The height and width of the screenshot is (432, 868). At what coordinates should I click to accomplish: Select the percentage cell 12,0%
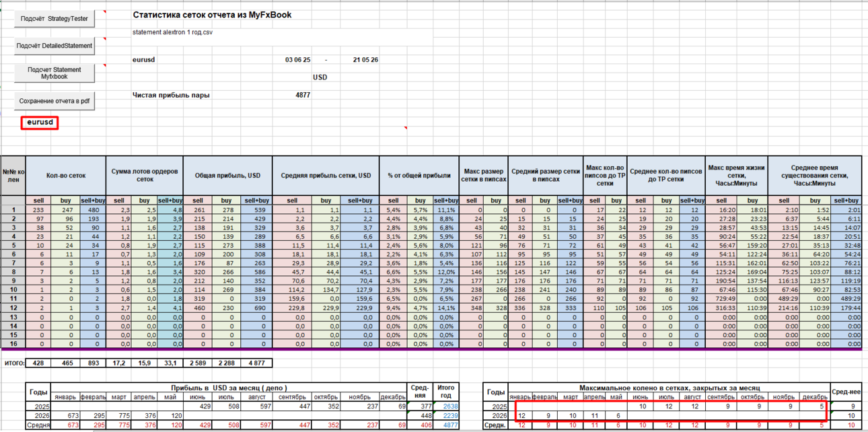[445, 271]
